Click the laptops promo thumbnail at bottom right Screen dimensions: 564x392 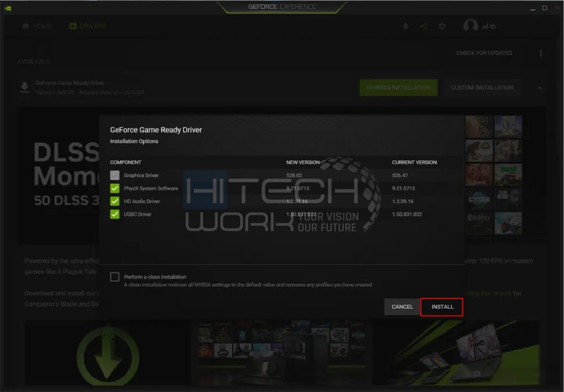pyautogui.click(x=456, y=352)
